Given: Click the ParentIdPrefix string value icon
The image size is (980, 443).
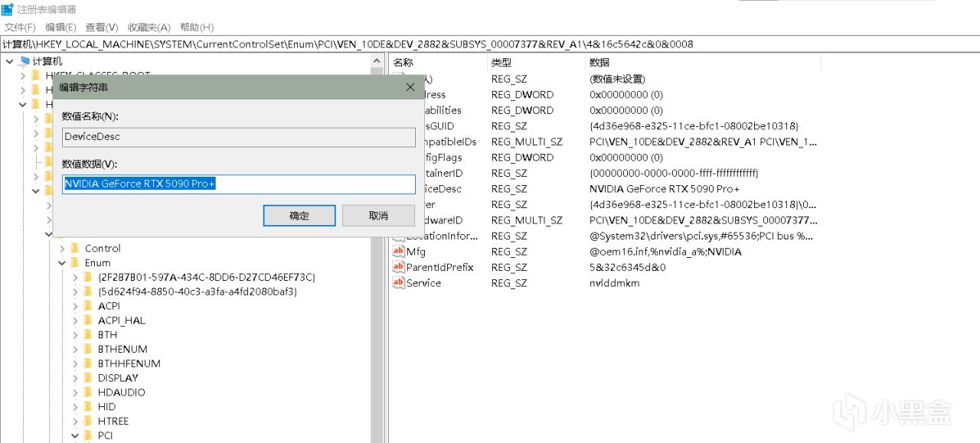Looking at the screenshot, I should click(x=398, y=267).
